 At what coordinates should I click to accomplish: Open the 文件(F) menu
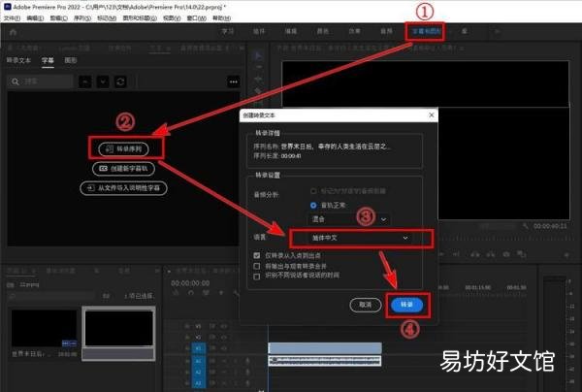12,17
